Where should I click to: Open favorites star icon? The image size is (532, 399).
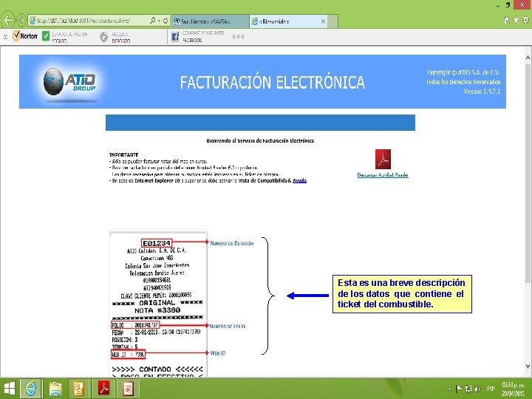click(516, 20)
